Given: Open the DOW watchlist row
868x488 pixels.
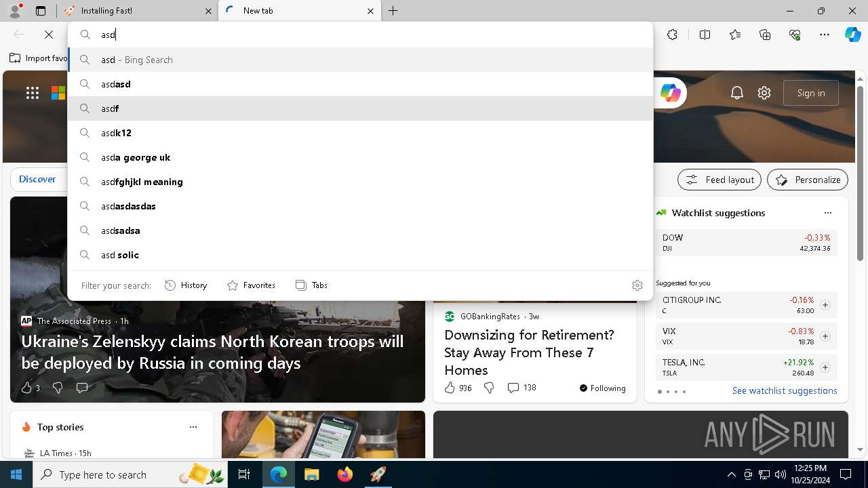Looking at the screenshot, I should click(x=746, y=243).
